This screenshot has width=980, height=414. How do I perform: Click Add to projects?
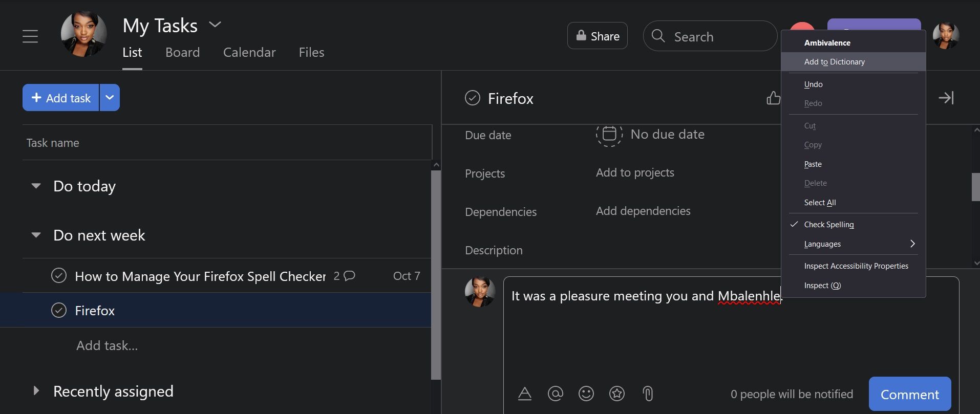tap(635, 172)
